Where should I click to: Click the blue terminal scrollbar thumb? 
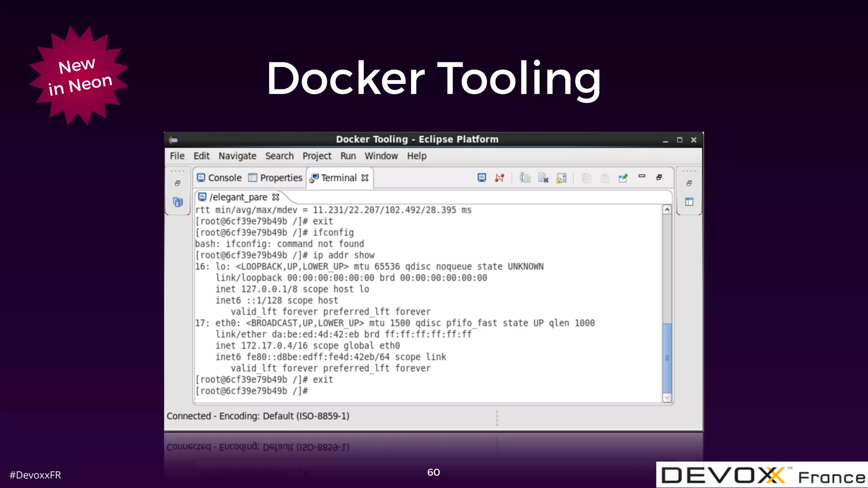pos(667,358)
